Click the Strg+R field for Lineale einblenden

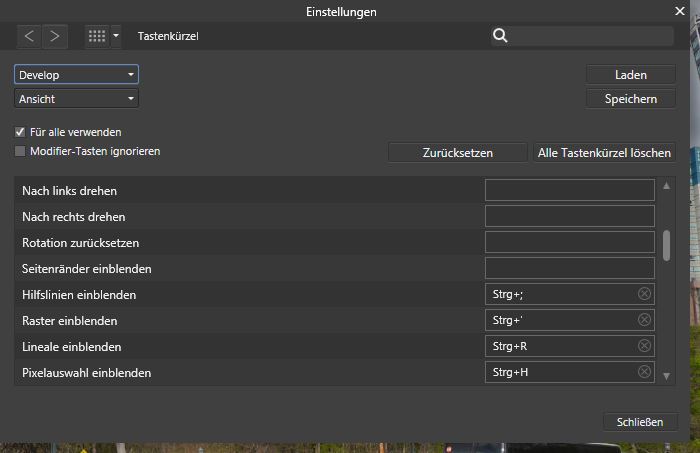click(570, 346)
